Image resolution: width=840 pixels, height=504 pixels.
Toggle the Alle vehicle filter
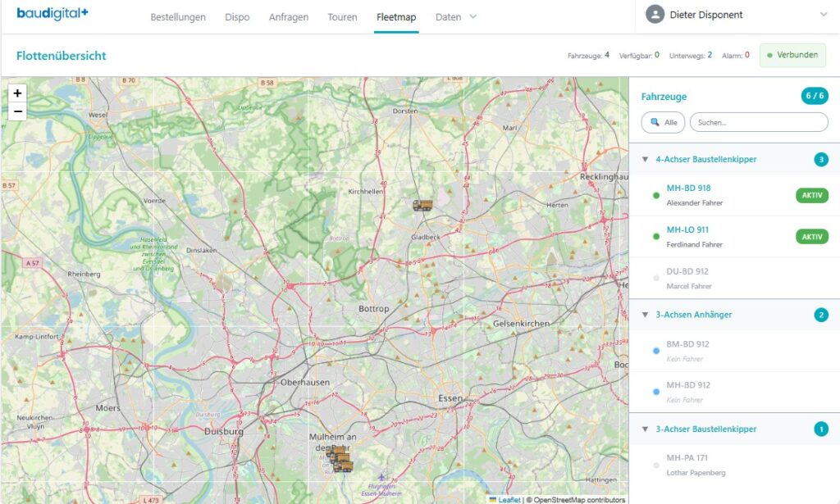tap(663, 122)
